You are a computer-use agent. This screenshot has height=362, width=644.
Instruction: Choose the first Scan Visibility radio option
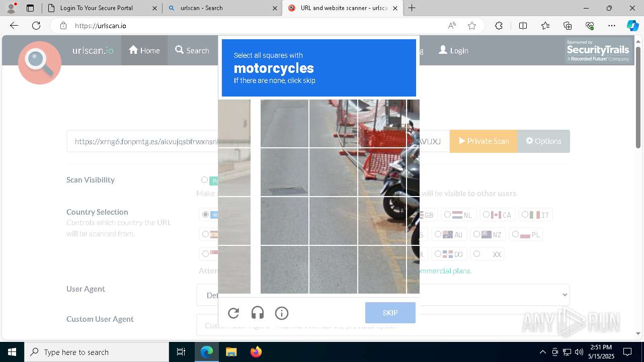(x=204, y=180)
